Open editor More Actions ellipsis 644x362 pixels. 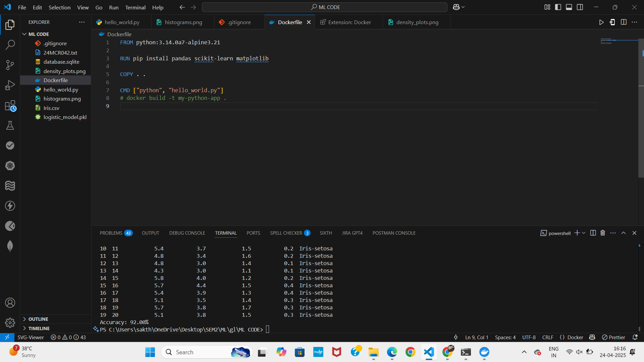tap(634, 22)
